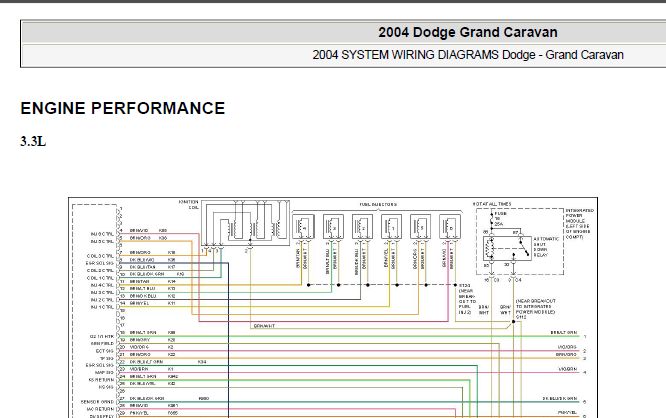Click the '2004 Dodge Grand Caravan' title
Screen dimensions: 666x418
coord(468,32)
